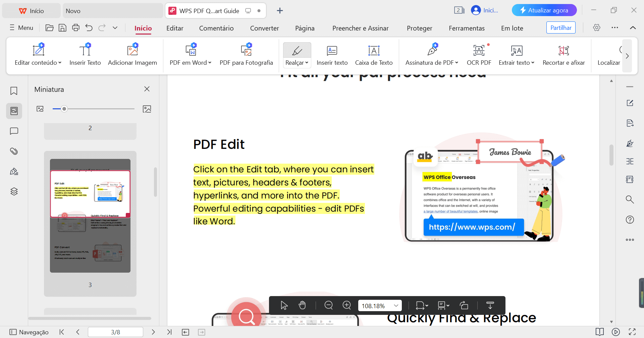Open the search tool on the right sidebar

point(630,199)
